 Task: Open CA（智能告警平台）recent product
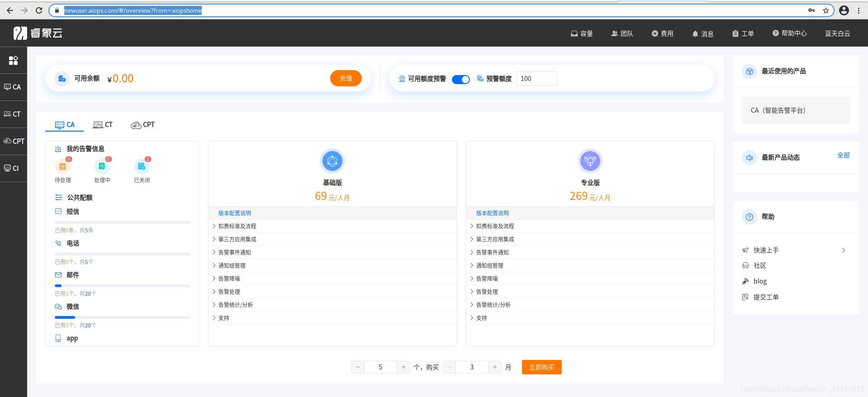[796, 110]
